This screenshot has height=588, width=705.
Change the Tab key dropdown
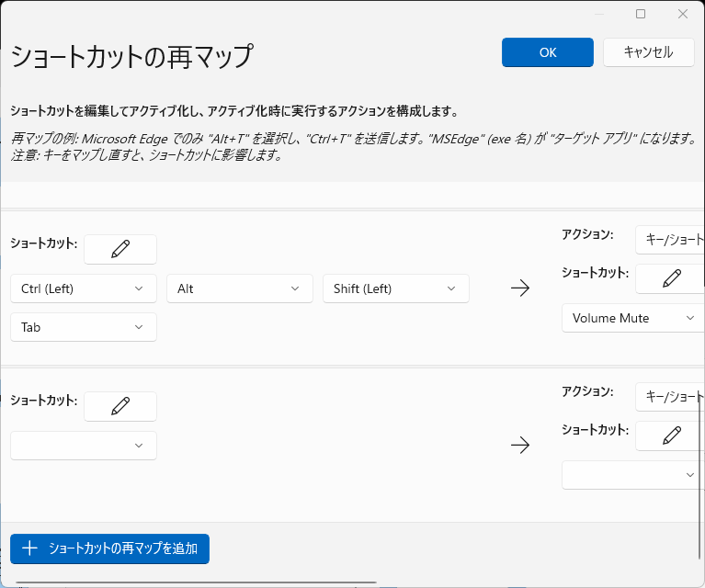coord(83,327)
